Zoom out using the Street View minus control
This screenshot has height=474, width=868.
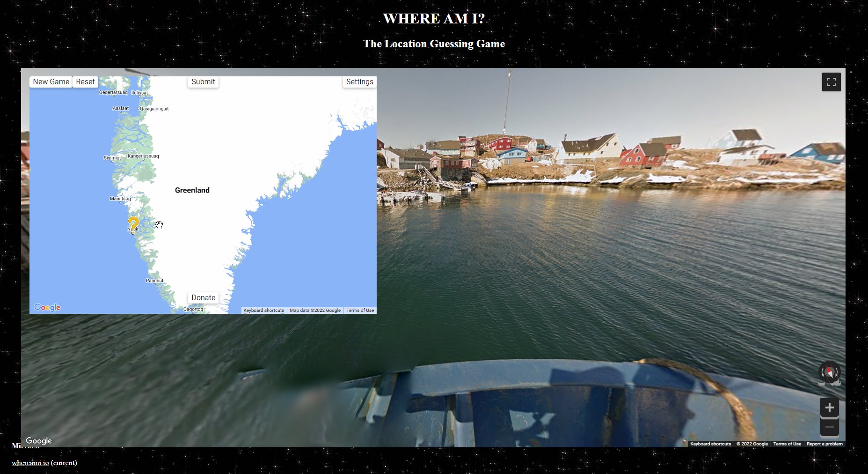pos(829,427)
